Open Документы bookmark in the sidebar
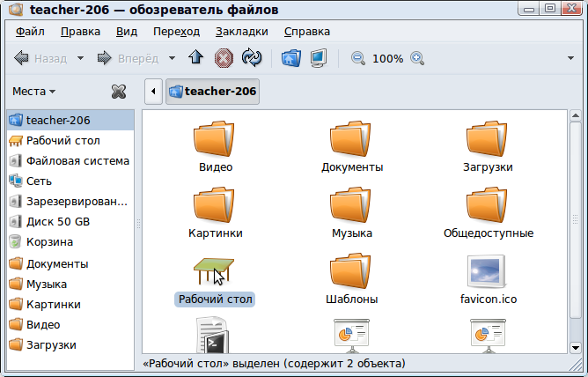This screenshot has height=377, width=588. (70, 263)
